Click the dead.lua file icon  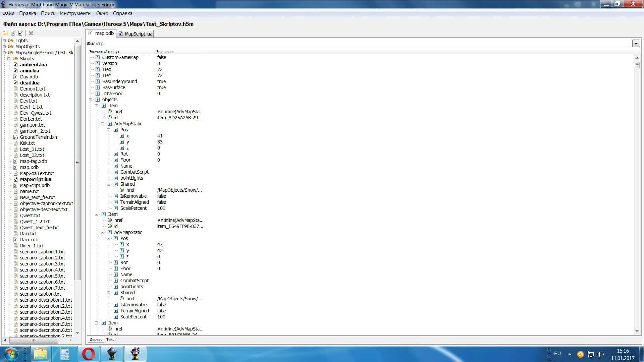coord(15,83)
